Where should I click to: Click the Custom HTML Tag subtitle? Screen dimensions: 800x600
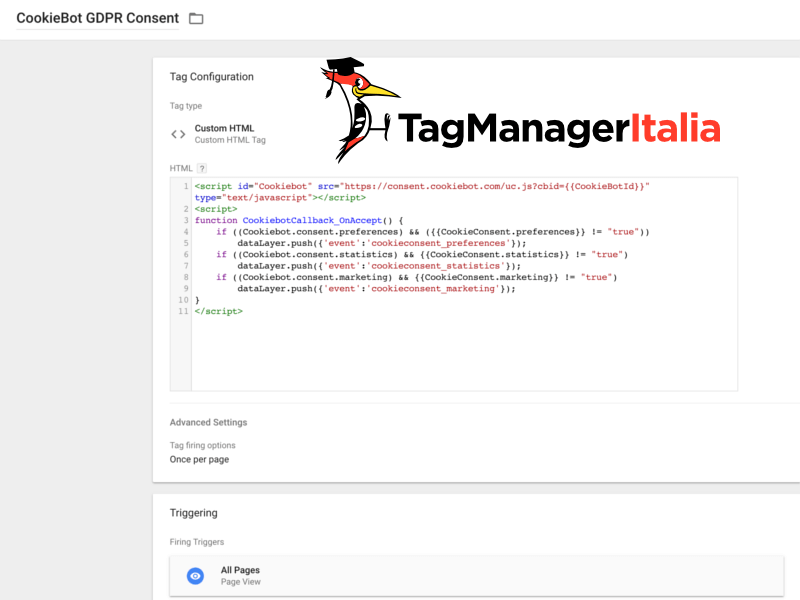pos(230,140)
